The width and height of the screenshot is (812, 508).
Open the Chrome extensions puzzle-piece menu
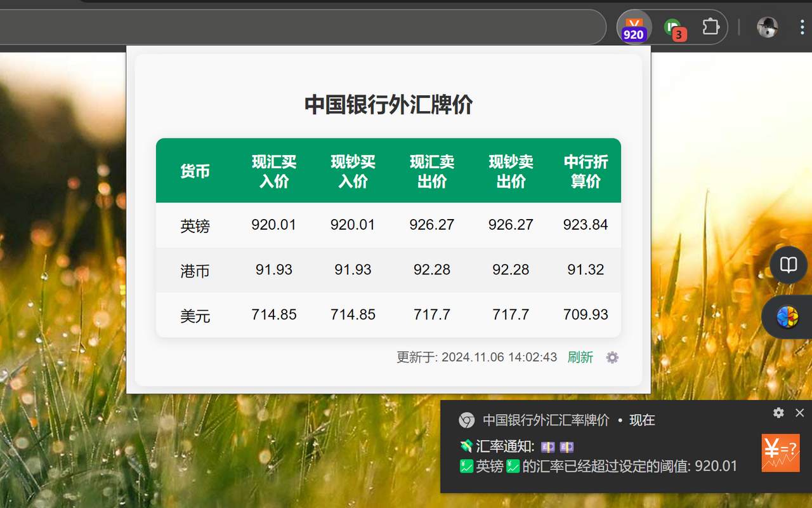coord(710,27)
